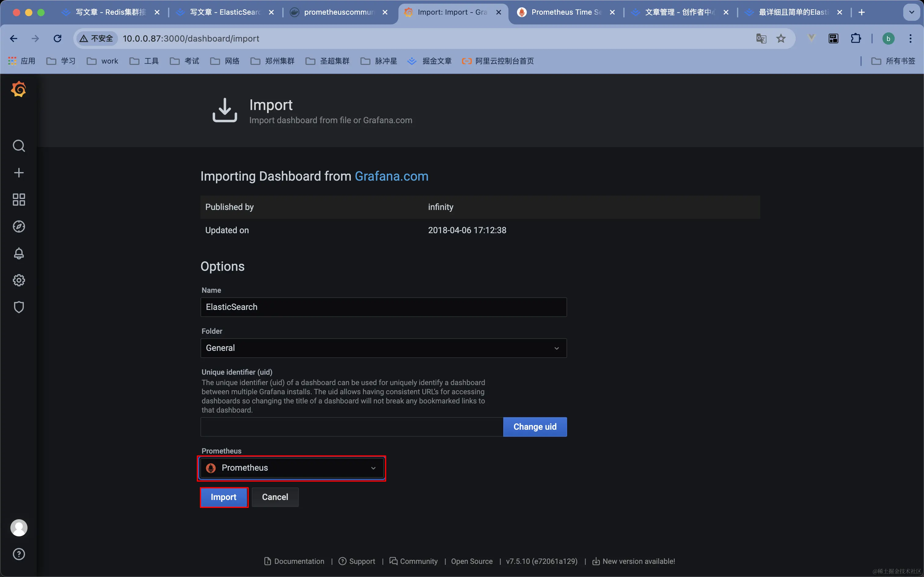924x577 pixels.
Task: Reload the page with refresh icon
Action: [x=58, y=39]
